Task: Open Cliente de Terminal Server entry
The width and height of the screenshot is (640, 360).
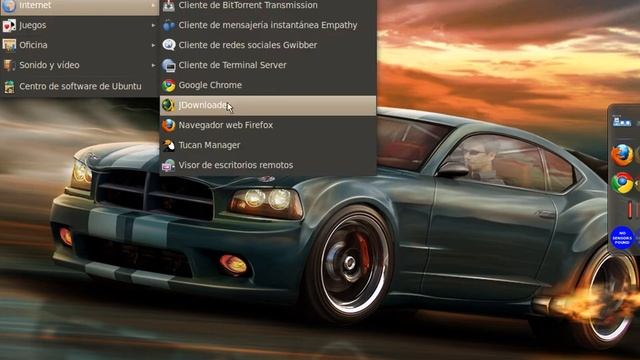Action: point(268,65)
